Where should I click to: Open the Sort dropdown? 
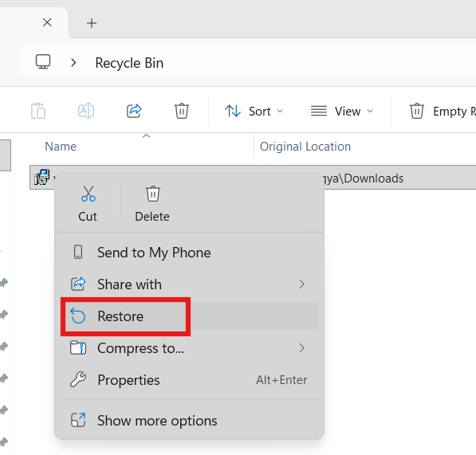[254, 112]
